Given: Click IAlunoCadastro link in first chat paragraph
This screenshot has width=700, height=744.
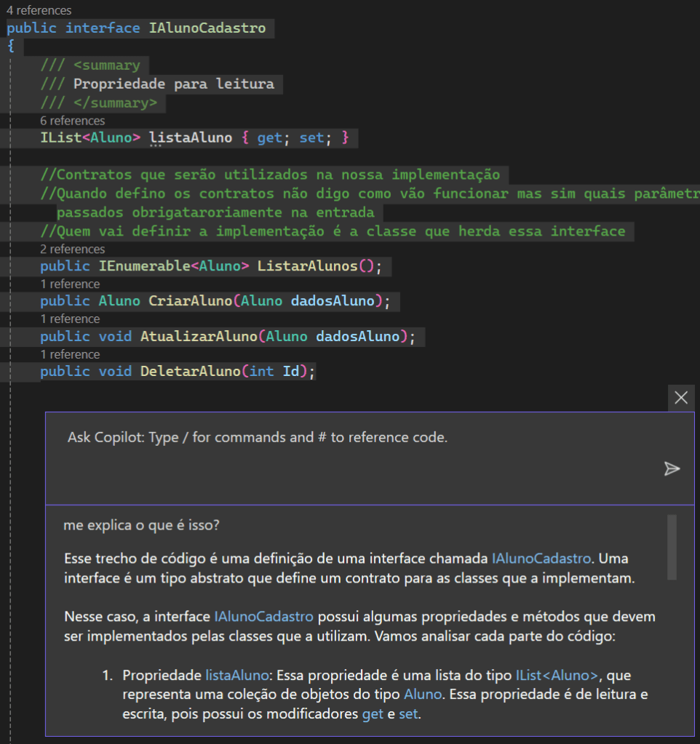Looking at the screenshot, I should tap(541, 559).
